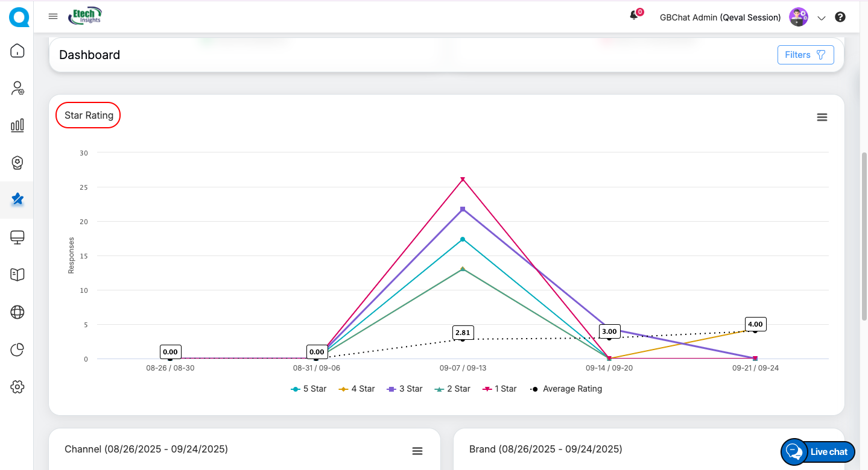Click the help question mark icon

pos(840,17)
